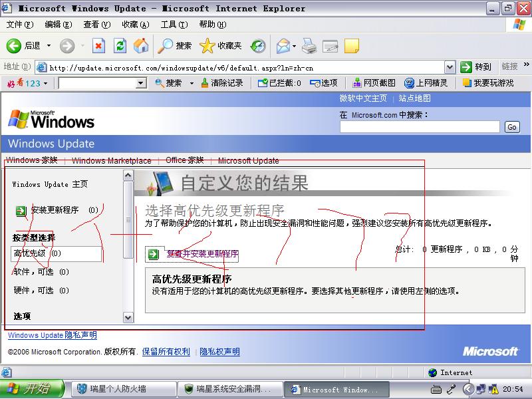Open the 收藏(A) menu
The width and height of the screenshot is (532, 399).
tap(136, 25)
